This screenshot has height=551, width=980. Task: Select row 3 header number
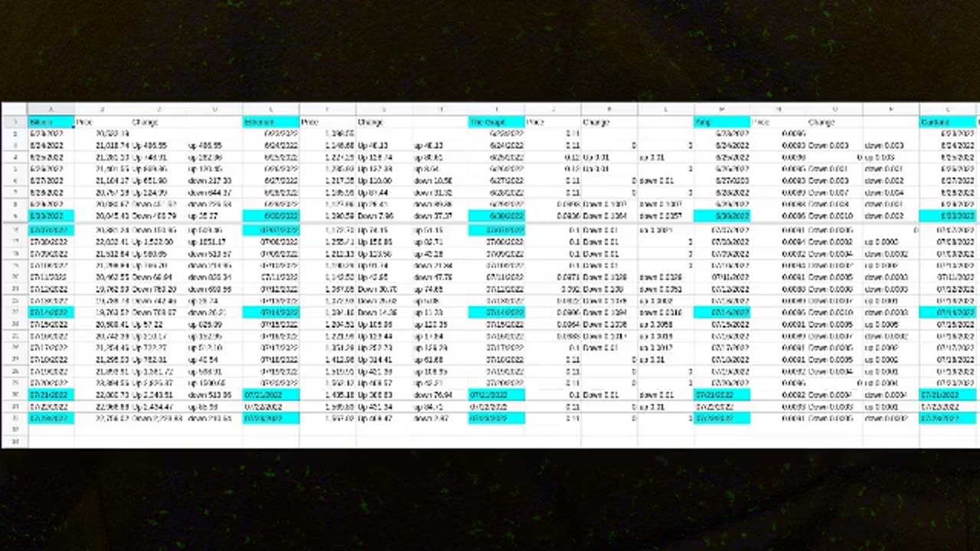coord(15,145)
